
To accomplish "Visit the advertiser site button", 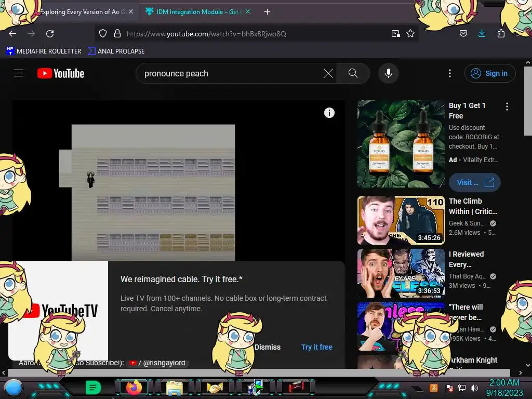I will pos(475,182).
